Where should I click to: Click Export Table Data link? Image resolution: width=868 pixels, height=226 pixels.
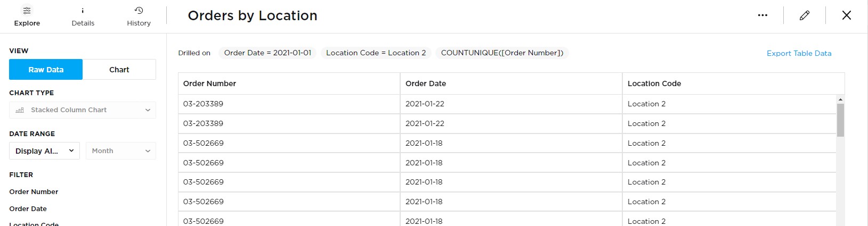click(x=799, y=53)
